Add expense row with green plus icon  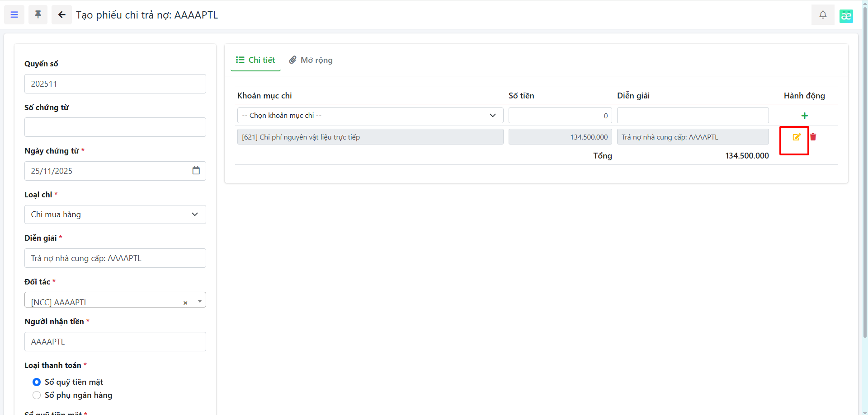804,116
